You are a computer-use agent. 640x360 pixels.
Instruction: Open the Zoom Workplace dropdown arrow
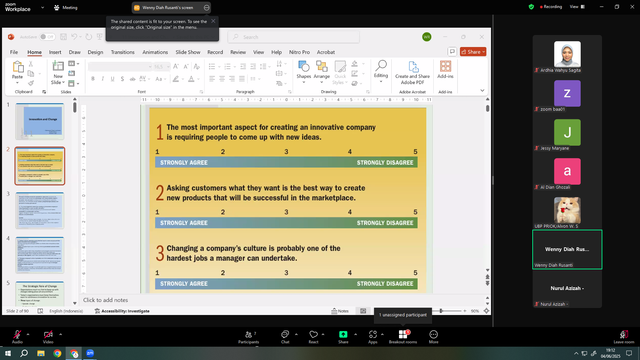[42, 7]
